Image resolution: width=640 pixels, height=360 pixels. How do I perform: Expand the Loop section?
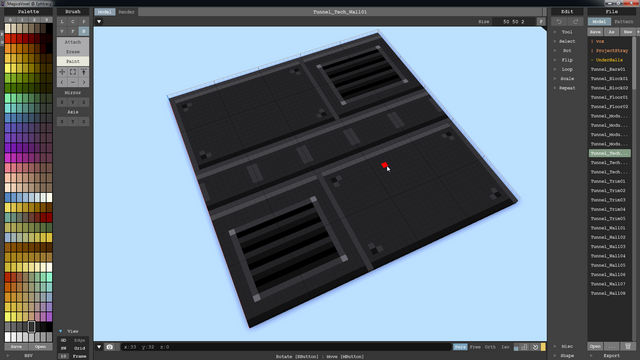pyautogui.click(x=567, y=69)
